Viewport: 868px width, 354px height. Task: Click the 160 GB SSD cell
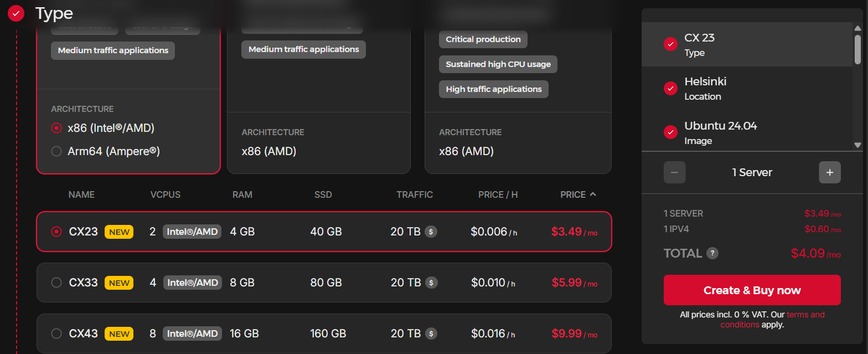(328, 334)
